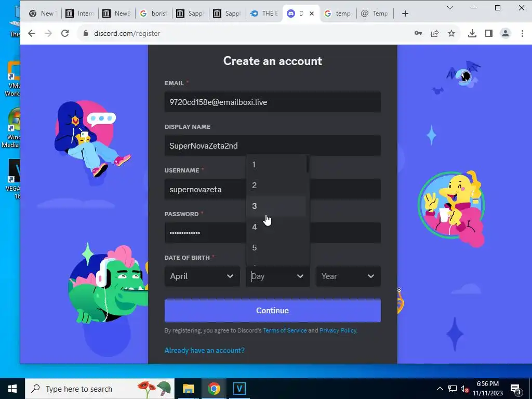Switch to the Intern tab
This screenshot has height=399, width=532.
[x=80, y=14]
